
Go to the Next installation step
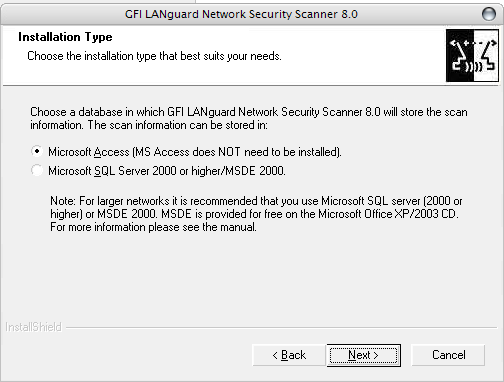point(364,355)
